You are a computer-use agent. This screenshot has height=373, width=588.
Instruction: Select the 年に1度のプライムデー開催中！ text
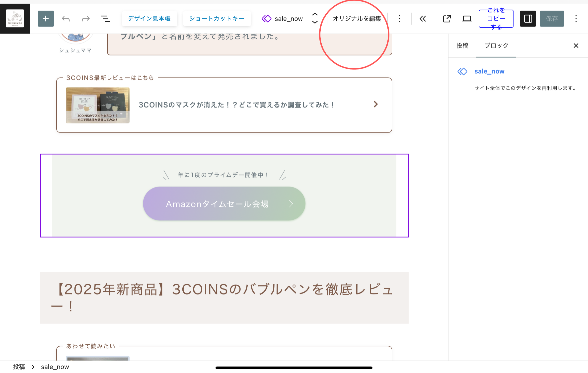coord(223,175)
